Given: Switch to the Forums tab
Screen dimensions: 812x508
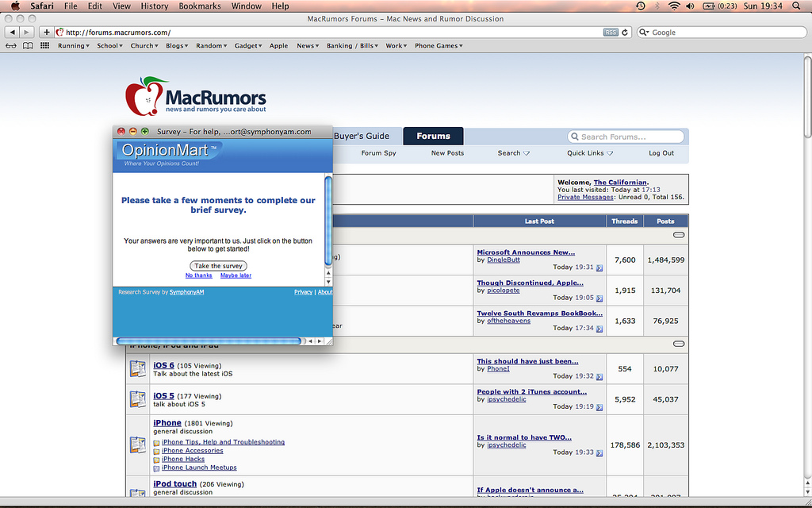Looking at the screenshot, I should tap(434, 136).
